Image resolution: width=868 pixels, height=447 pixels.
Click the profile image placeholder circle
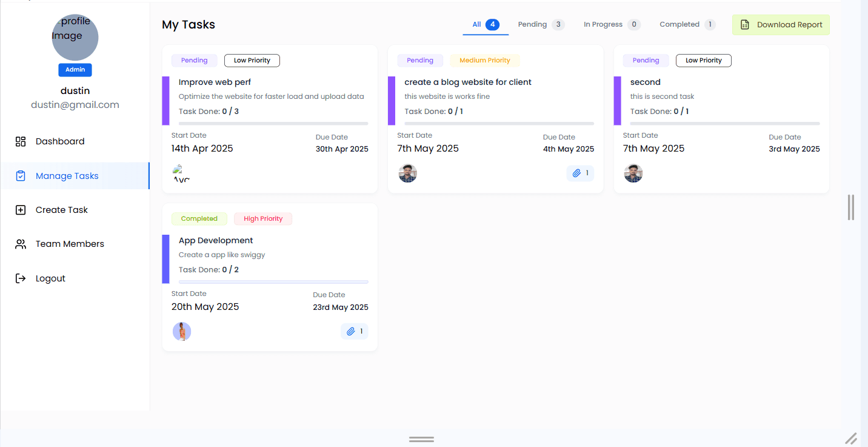pos(75,38)
